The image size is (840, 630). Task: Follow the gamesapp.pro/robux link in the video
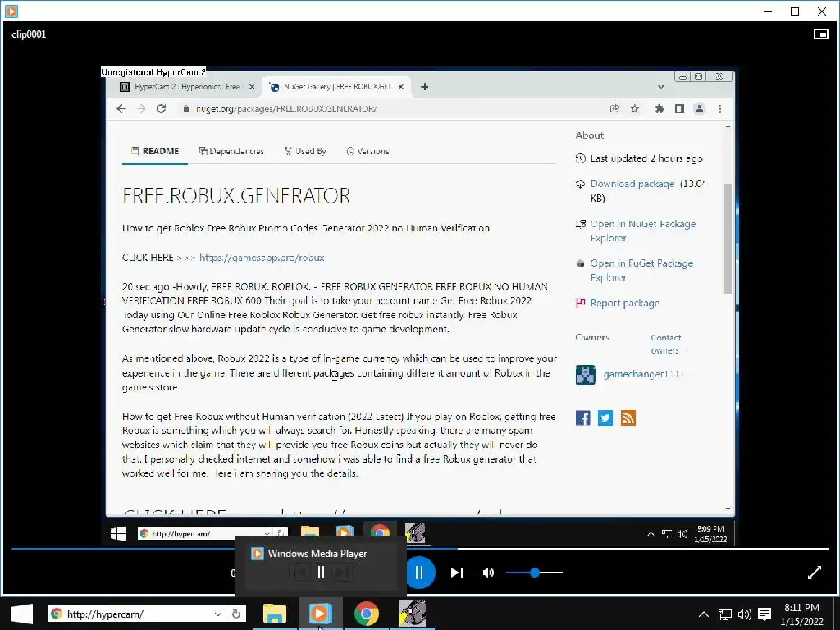262,258
